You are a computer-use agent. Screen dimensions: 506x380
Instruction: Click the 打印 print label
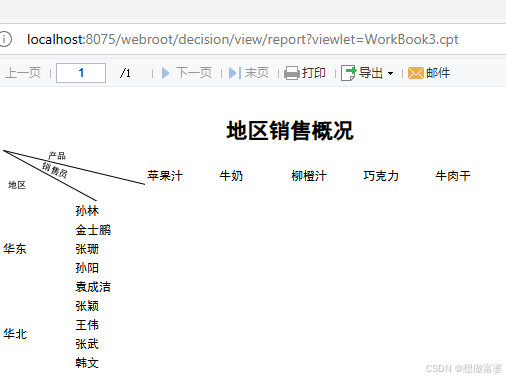(314, 73)
